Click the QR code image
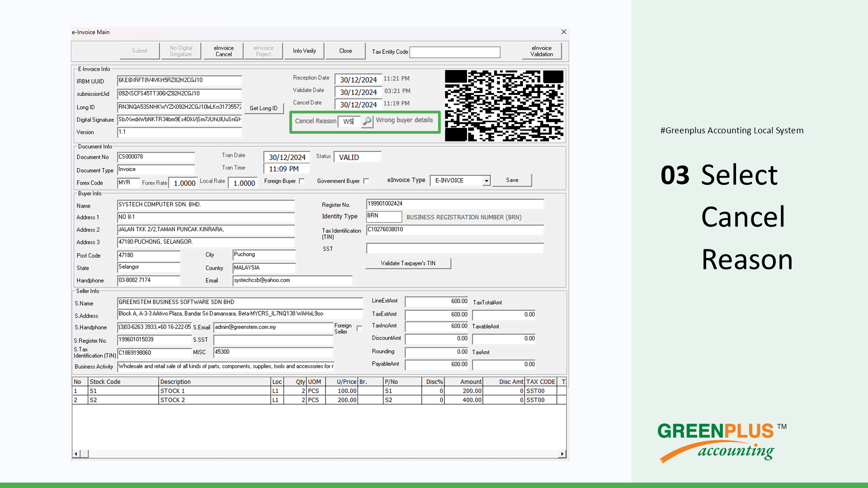 (x=504, y=106)
